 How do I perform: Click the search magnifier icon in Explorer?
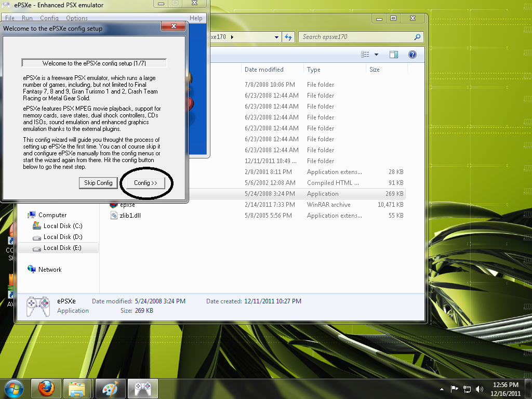pos(417,37)
